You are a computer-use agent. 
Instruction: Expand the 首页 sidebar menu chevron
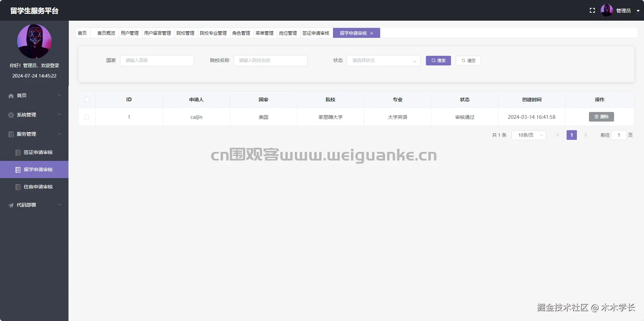coord(60,95)
